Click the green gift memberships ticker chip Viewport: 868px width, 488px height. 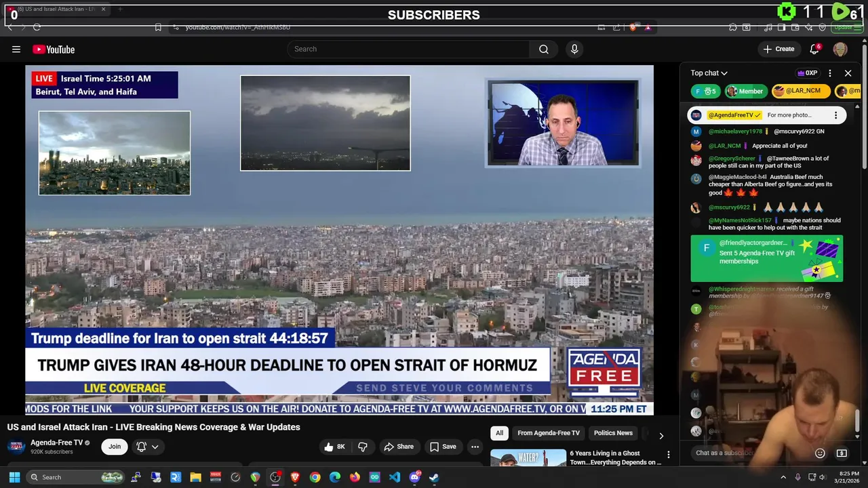point(705,91)
